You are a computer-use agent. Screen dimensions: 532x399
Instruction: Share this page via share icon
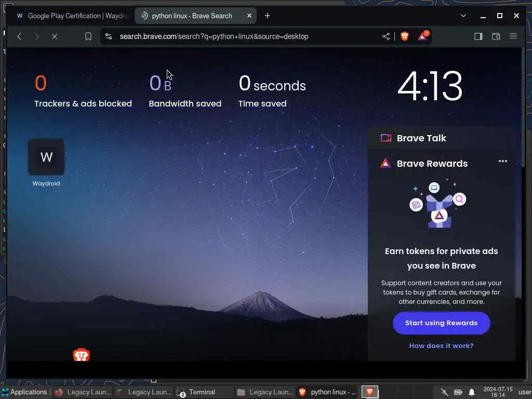click(386, 36)
